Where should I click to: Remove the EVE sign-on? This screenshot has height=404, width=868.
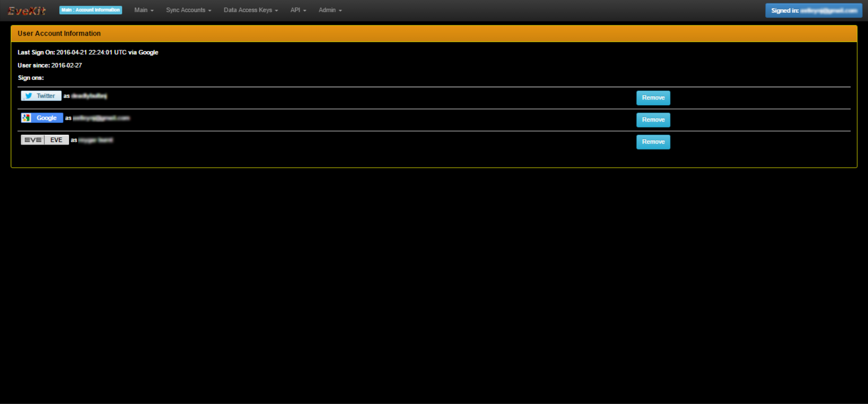point(653,142)
